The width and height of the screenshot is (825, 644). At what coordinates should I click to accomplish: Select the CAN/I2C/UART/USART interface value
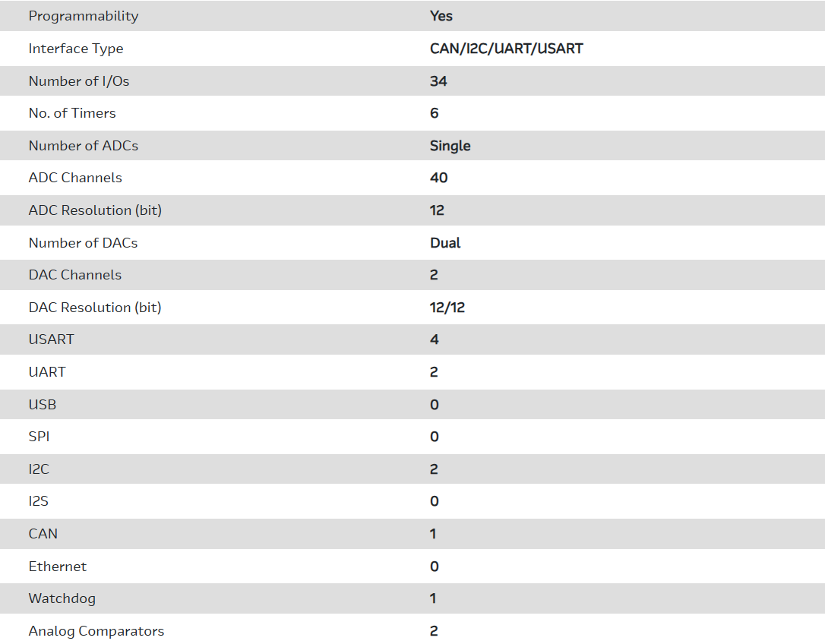pyautogui.click(x=506, y=49)
